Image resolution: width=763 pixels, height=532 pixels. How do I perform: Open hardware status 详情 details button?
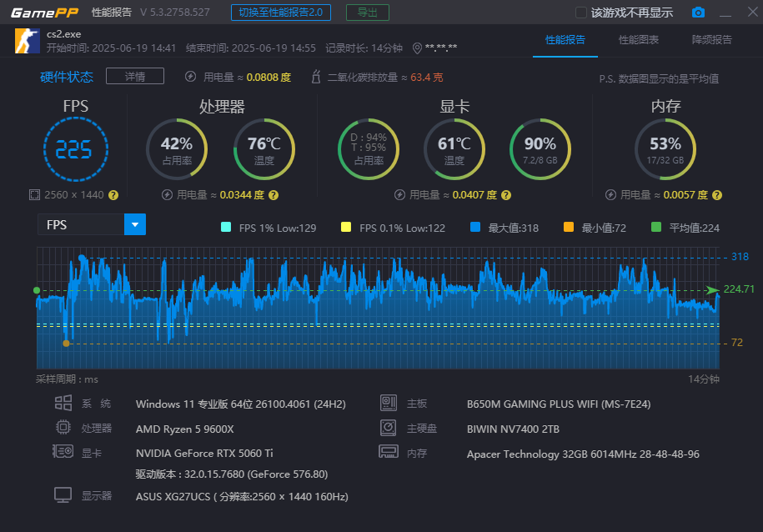135,76
